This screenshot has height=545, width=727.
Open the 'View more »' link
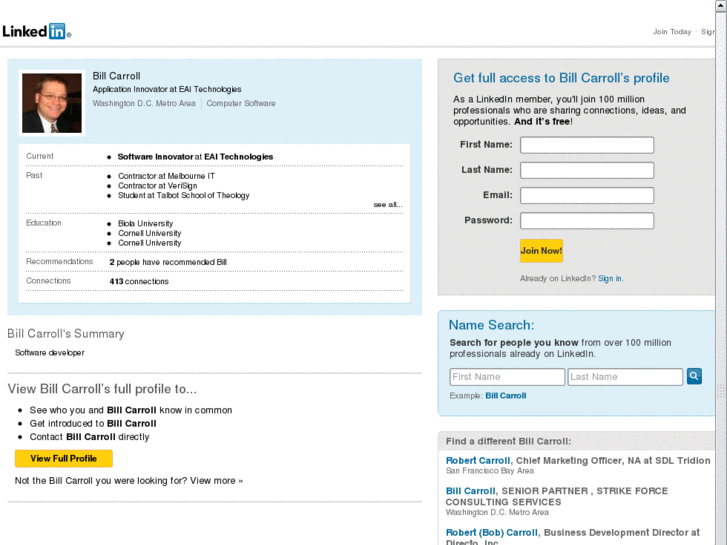pos(216,481)
